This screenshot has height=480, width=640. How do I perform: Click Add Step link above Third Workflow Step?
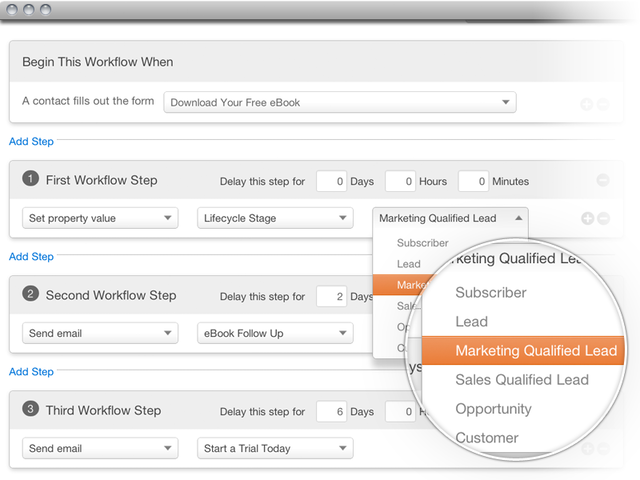point(31,372)
